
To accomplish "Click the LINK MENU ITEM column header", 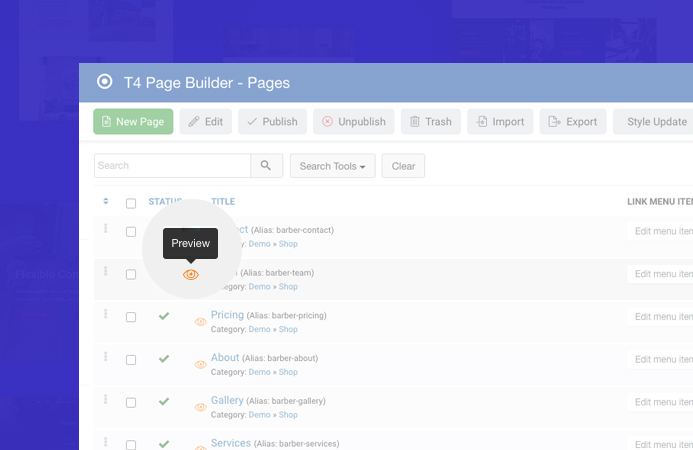I will coord(660,202).
